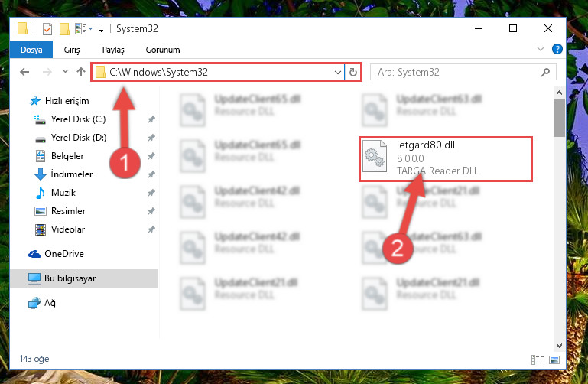This screenshot has width=588, height=384.
Task: Unpin Belgeler from quick access
Action: point(151,156)
